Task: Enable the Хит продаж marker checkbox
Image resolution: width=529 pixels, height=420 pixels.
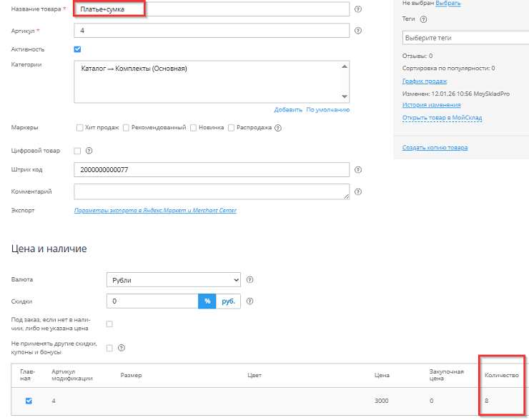Action: tap(80, 128)
